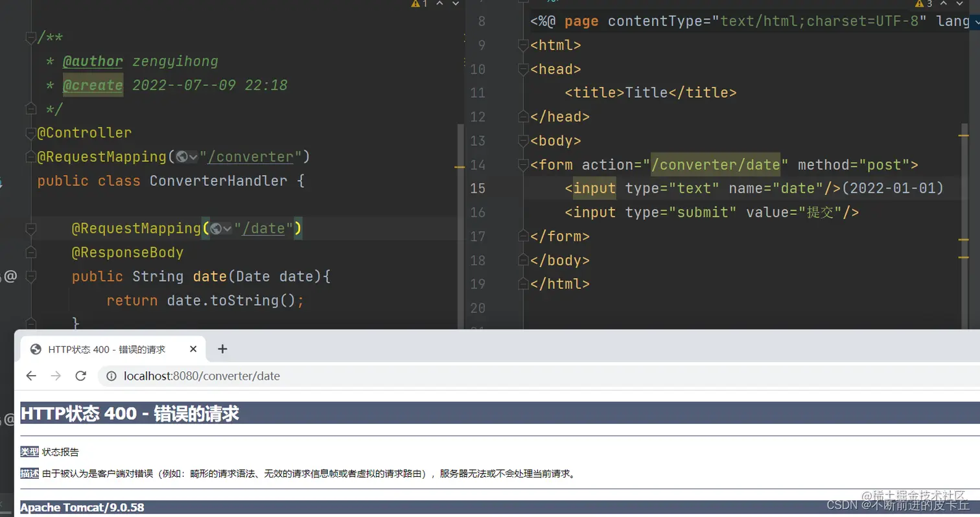Screen dimensions: 980x517
Task: Open dropdown next to "/converter" globe icon
Action: point(193,157)
